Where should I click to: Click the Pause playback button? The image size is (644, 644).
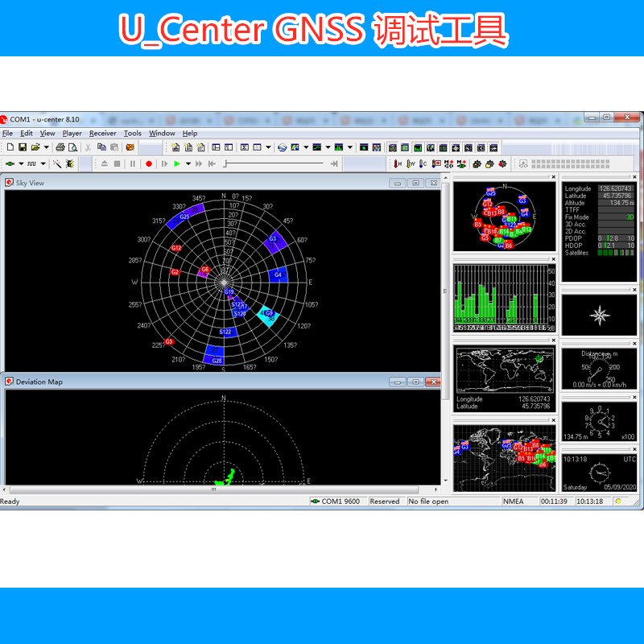(x=133, y=164)
